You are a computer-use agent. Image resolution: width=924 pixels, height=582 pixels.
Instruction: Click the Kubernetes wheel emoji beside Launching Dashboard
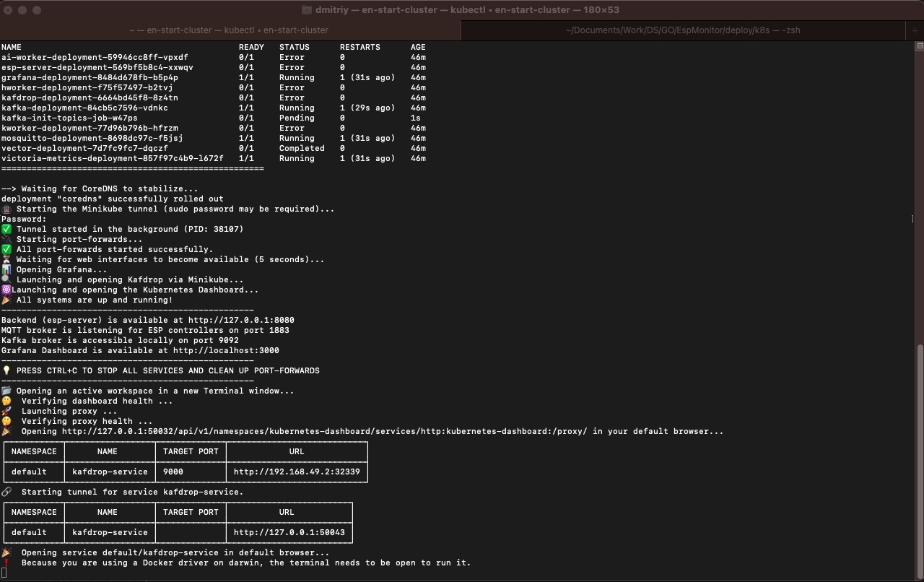[x=6, y=290]
